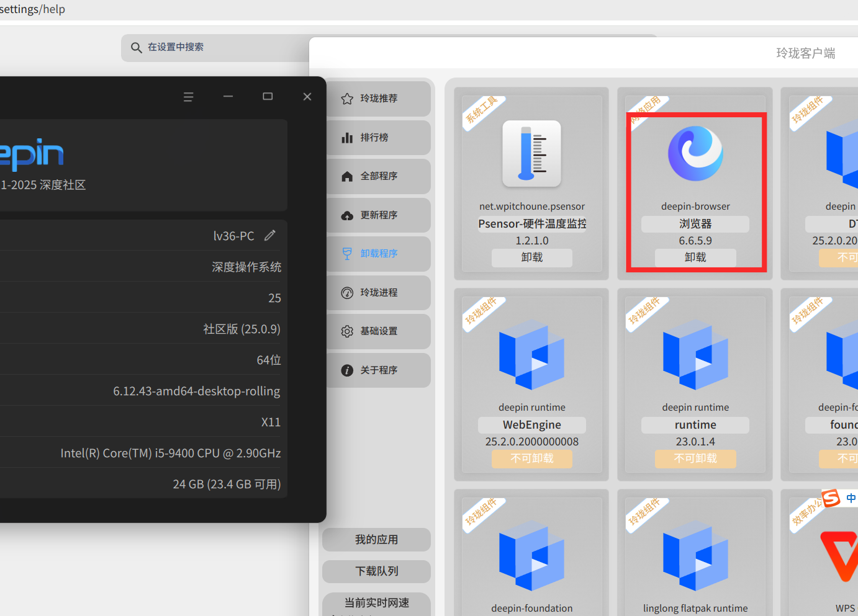
Task: Click the search magnifier icon in settings
Action: [x=137, y=48]
